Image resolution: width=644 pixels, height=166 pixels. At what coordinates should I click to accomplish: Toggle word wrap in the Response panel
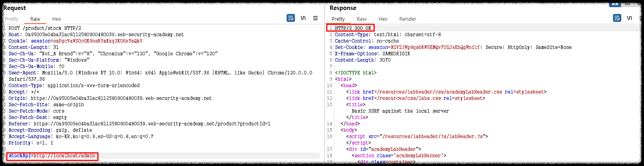click(x=617, y=18)
